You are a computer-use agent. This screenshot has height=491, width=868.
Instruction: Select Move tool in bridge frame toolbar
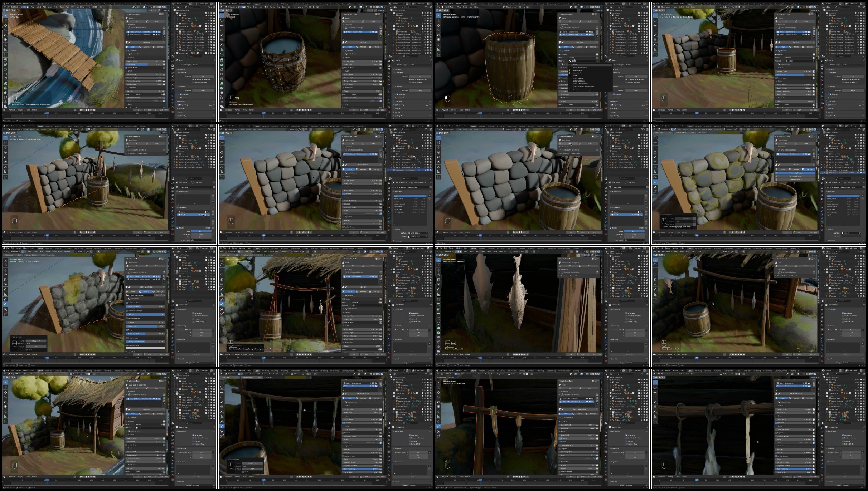click(5, 25)
